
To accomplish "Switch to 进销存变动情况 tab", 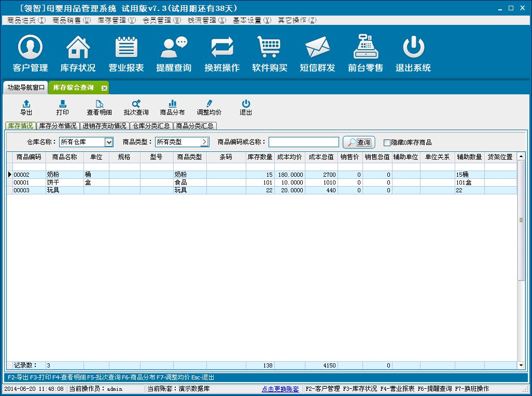I will [x=104, y=125].
